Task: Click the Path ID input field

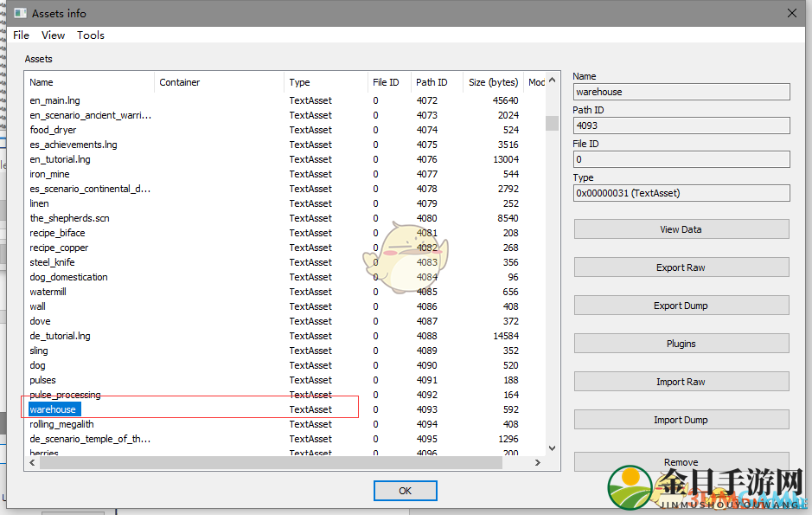Action: click(x=681, y=126)
